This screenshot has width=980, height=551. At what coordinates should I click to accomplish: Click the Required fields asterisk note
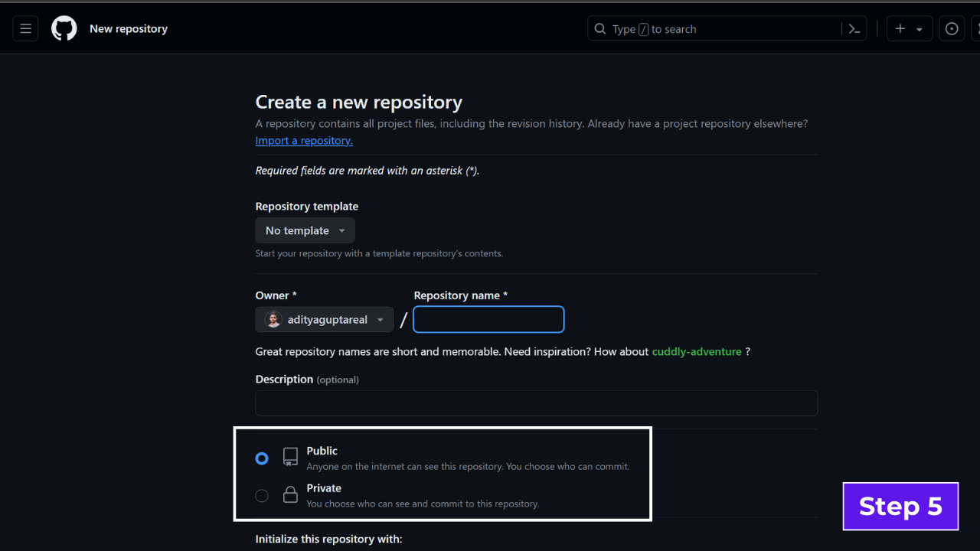pos(367,171)
